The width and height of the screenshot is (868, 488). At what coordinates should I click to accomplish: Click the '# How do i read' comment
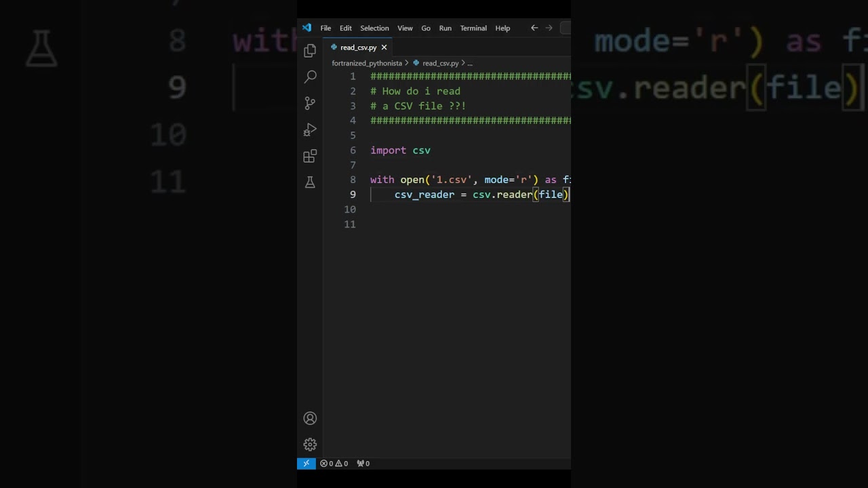click(415, 91)
